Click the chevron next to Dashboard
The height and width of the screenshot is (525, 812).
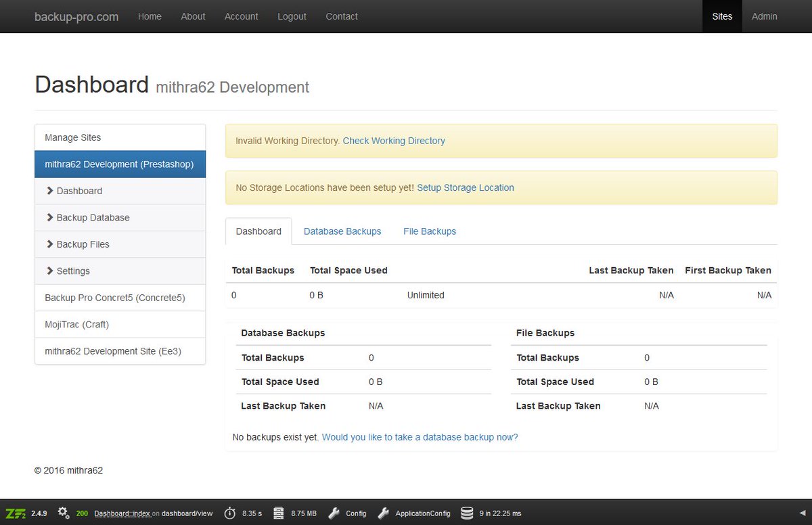[x=50, y=191]
